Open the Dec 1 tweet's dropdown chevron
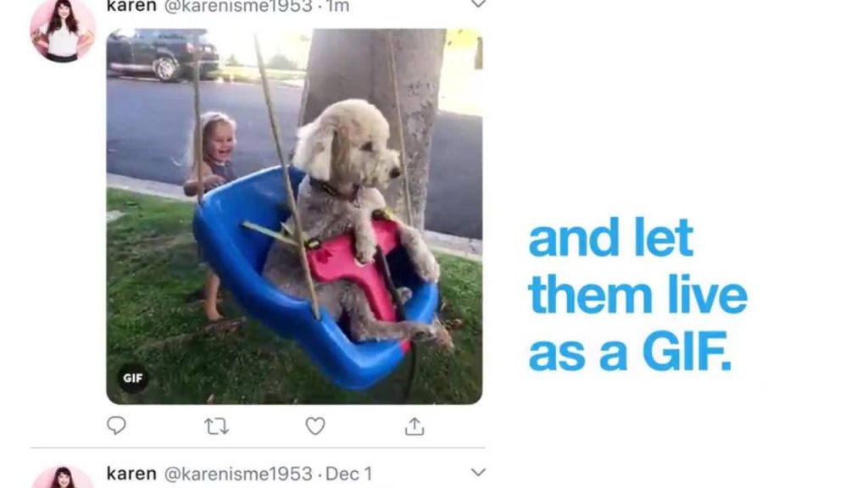The image size is (868, 488). [478, 472]
